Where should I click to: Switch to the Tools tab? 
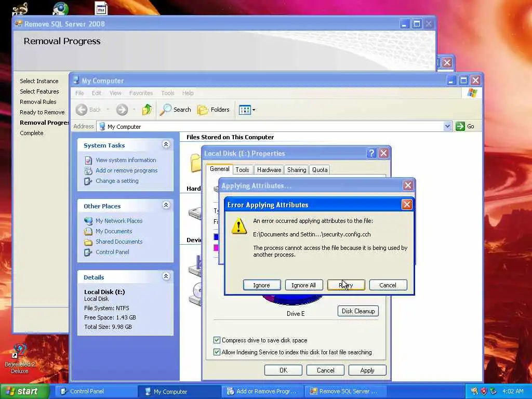coord(242,170)
